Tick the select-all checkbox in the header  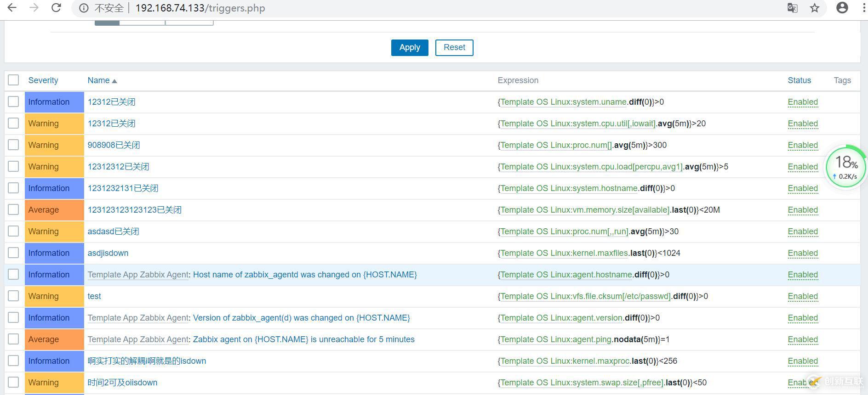click(x=13, y=80)
